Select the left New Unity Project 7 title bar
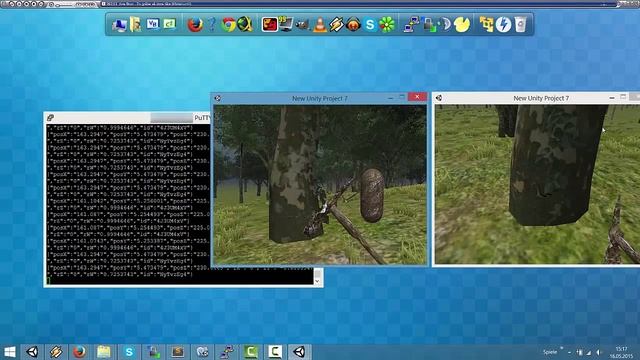 pyautogui.click(x=319, y=98)
